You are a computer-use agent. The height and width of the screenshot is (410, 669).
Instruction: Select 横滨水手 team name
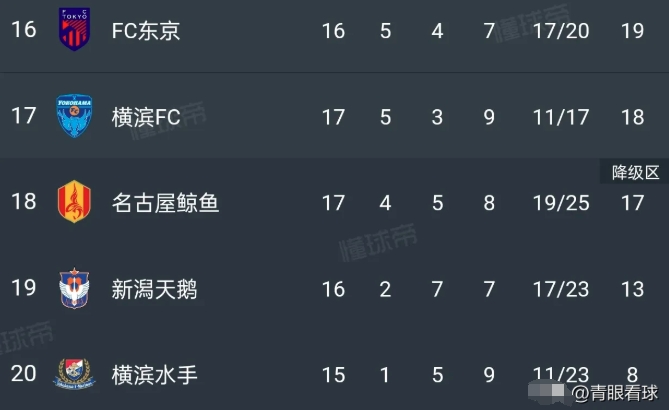154,375
